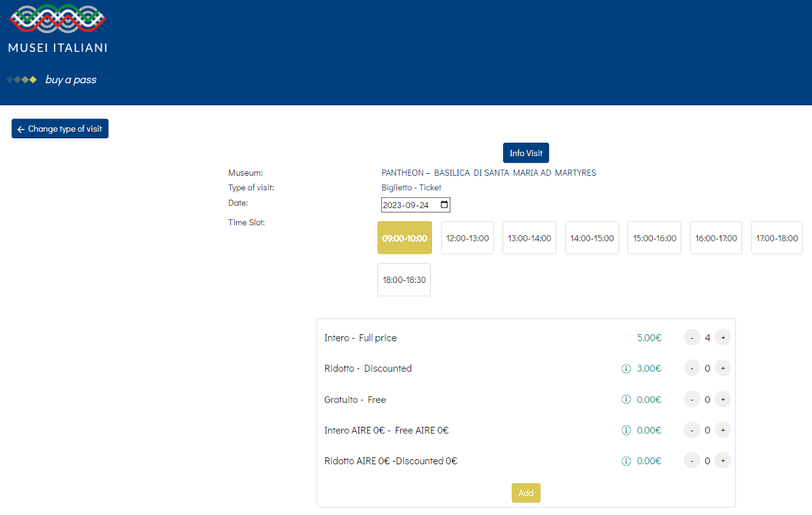This screenshot has width=812, height=515.
Task: Increase Gratuito Free ticket count
Action: [x=723, y=399]
